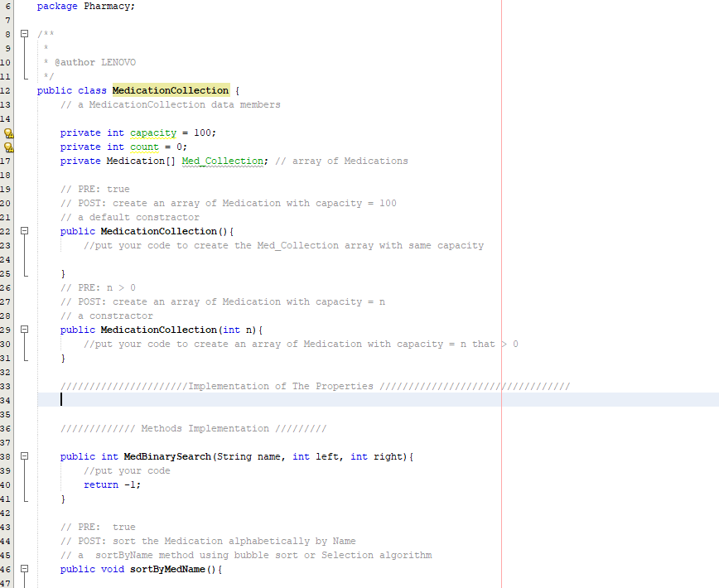Click the highlighted MedicationCollection class name
Image resolution: width=719 pixels, height=588 pixels.
170,90
